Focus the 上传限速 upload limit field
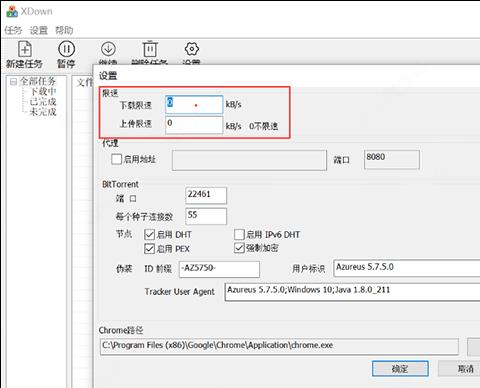 click(194, 125)
